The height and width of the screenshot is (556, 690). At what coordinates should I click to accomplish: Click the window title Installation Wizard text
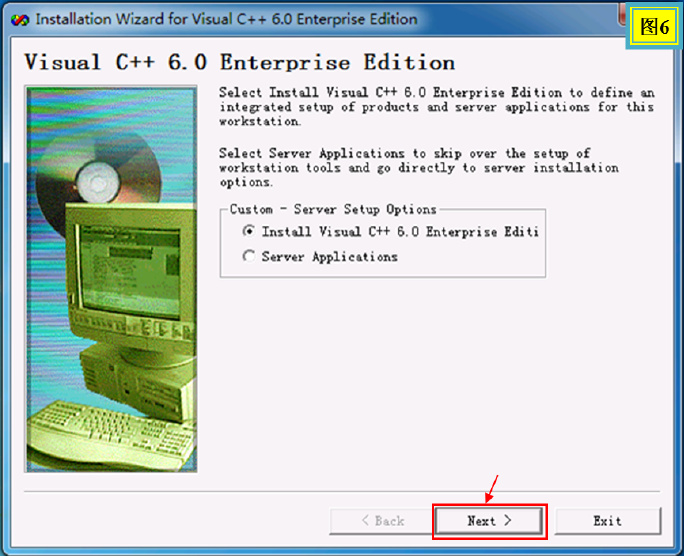click(x=226, y=19)
